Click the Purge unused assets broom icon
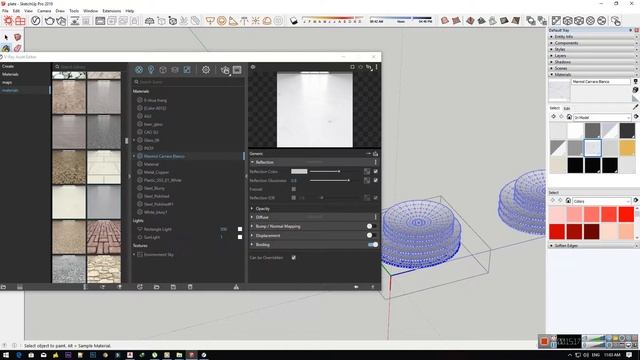This screenshot has width=640, height=360. [x=236, y=287]
